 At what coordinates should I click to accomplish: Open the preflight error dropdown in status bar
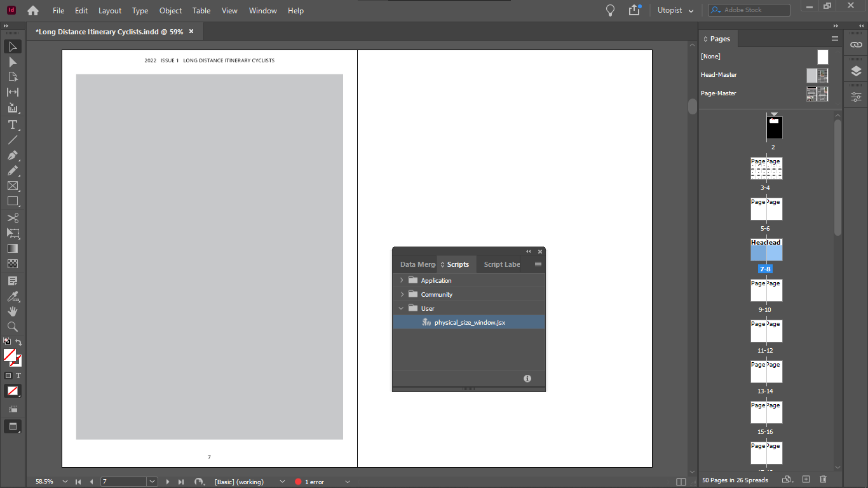(x=347, y=482)
